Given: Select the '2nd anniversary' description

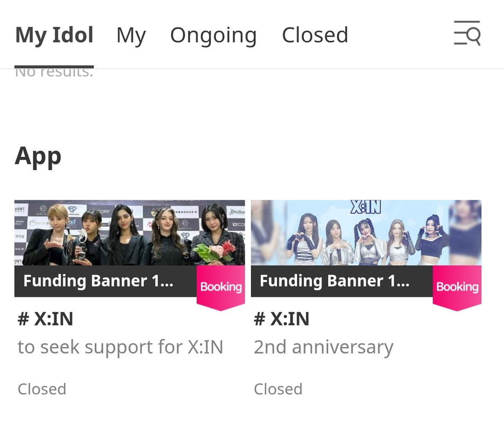Looking at the screenshot, I should [x=323, y=348].
